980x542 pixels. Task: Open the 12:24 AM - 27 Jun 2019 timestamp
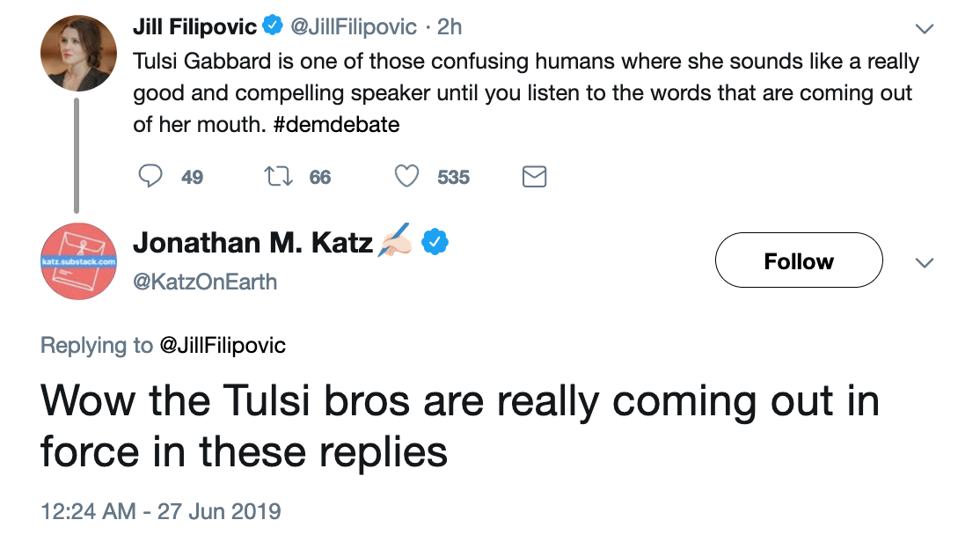pos(161,511)
